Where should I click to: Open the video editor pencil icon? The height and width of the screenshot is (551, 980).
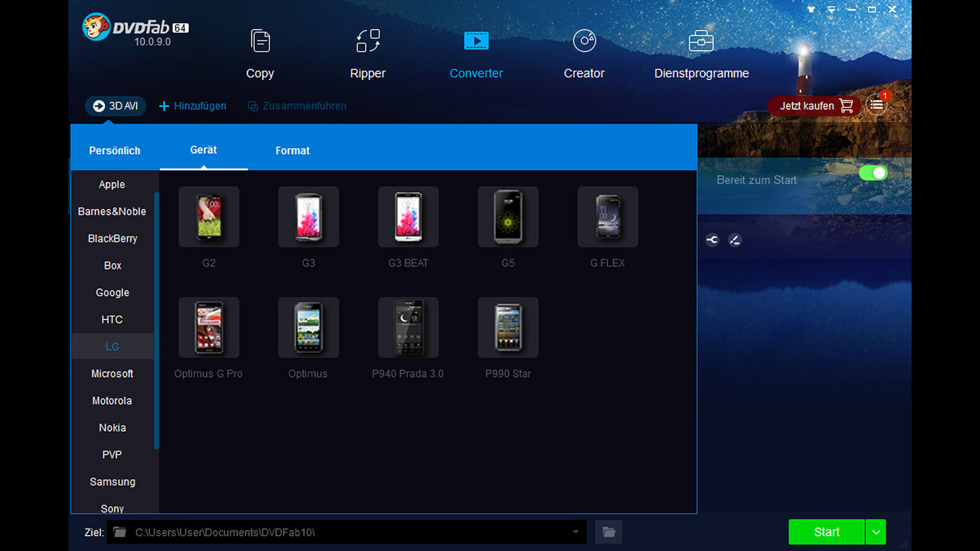pyautogui.click(x=734, y=241)
